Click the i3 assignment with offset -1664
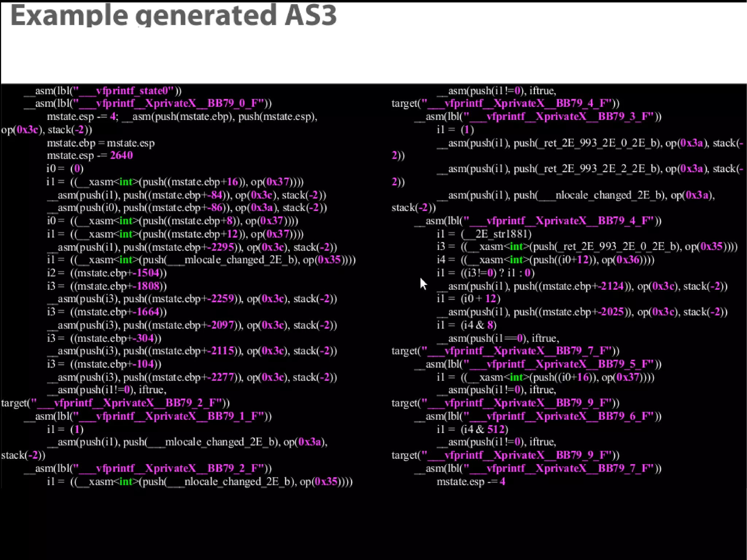Image resolution: width=747 pixels, height=560 pixels. (107, 312)
